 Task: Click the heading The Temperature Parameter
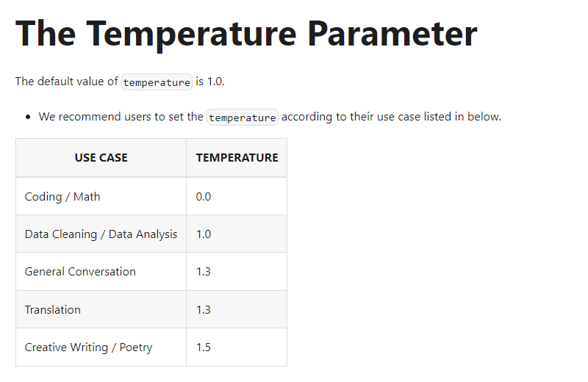246,34
